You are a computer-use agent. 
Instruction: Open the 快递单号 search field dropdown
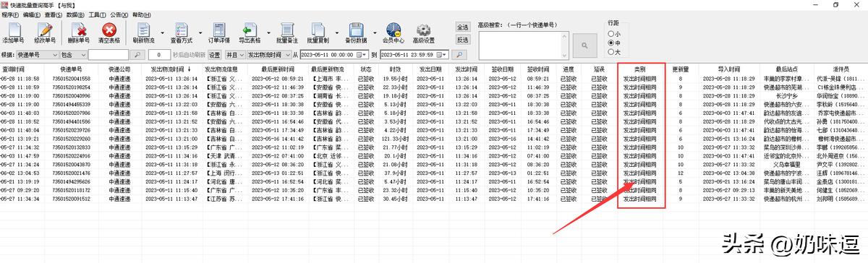tap(55, 54)
